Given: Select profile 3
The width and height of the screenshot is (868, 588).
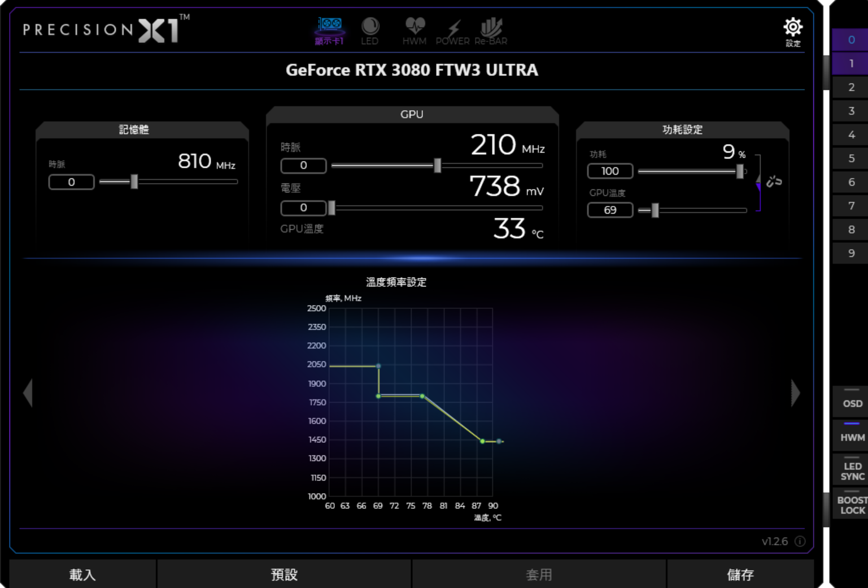Looking at the screenshot, I should [x=851, y=111].
